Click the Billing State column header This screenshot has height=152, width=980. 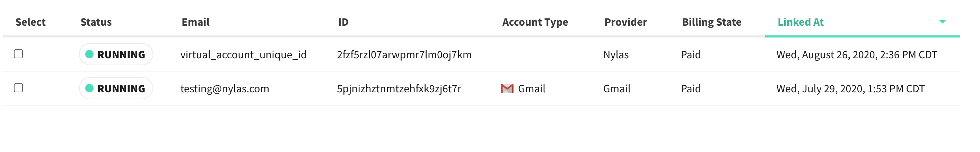click(711, 22)
